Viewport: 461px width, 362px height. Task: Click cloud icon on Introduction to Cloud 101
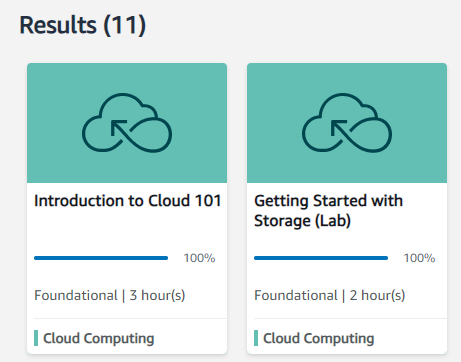coord(127,123)
